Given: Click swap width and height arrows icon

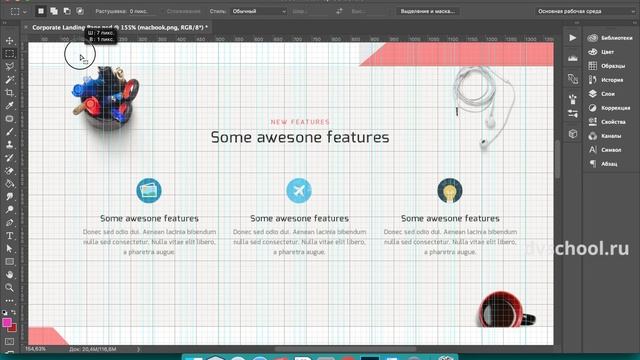Looking at the screenshot, I should tap(339, 11).
